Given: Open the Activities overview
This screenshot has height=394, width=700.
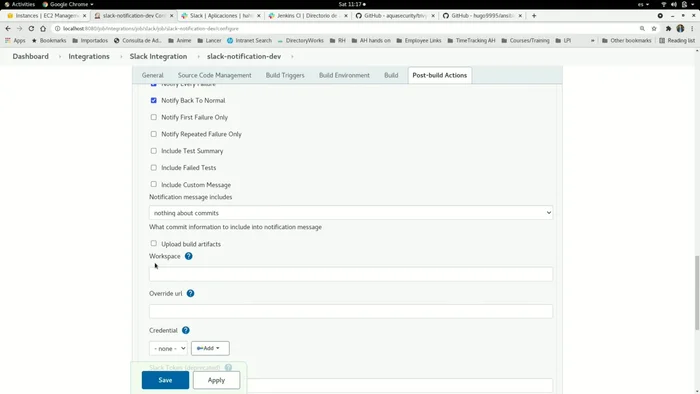Looking at the screenshot, I should (x=19, y=4).
